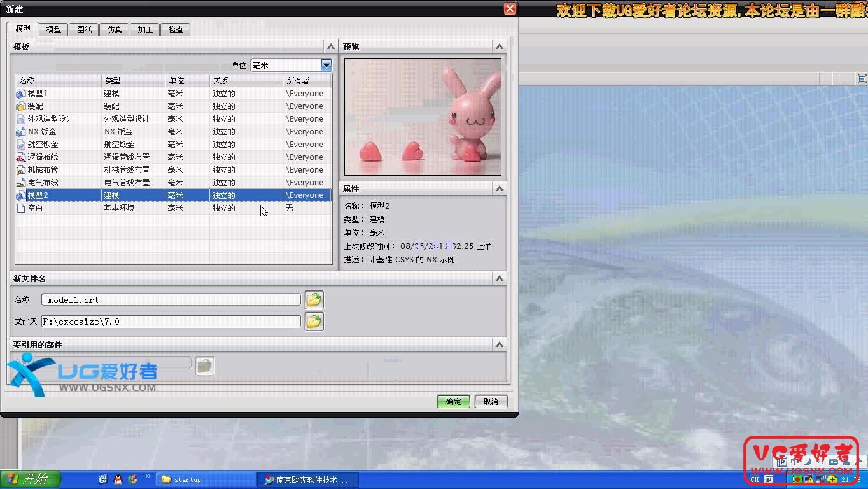The width and height of the screenshot is (868, 489).
Task: Maximize the background viewport with corner icon
Action: 862,79
